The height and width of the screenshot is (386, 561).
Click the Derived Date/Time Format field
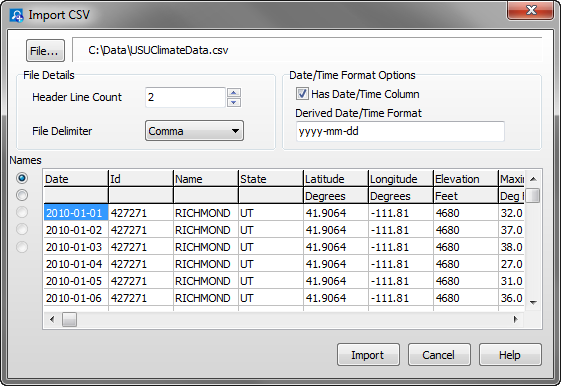[x=400, y=131]
